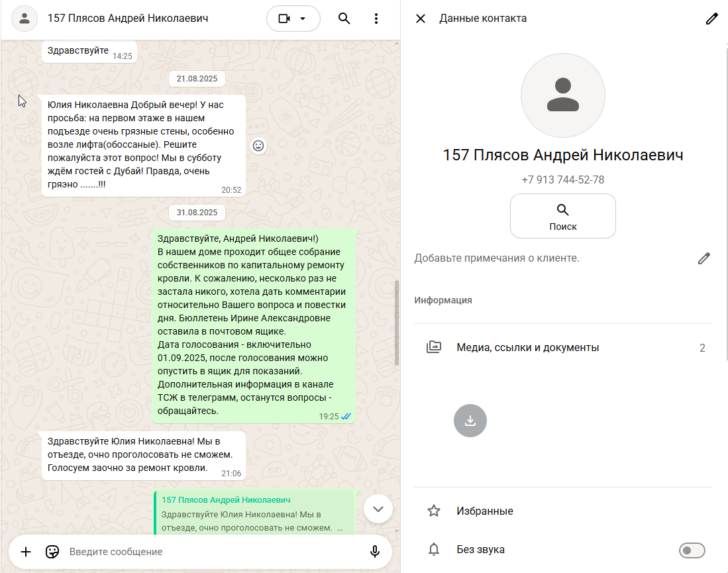The image size is (728, 573).
Task: Open the chat three-dot menu
Action: [x=376, y=19]
